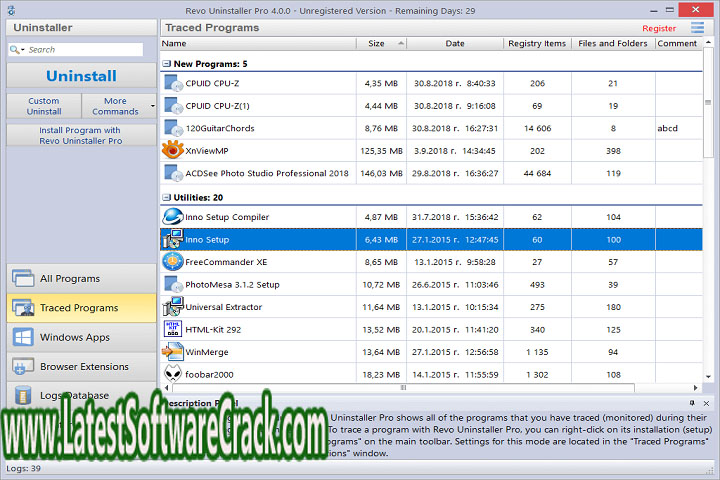Click the CPUID CPU-Z program icon
Screen dimensions: 720x480
(174, 83)
